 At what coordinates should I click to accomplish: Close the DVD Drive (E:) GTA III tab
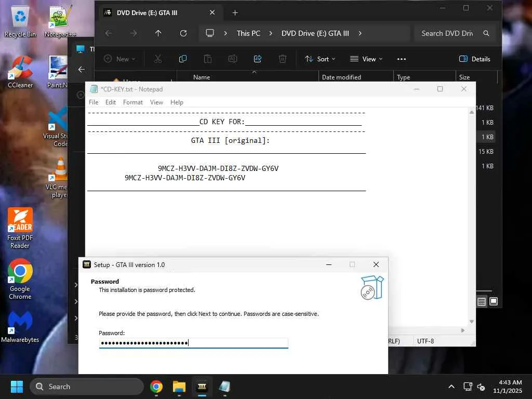pos(212,12)
